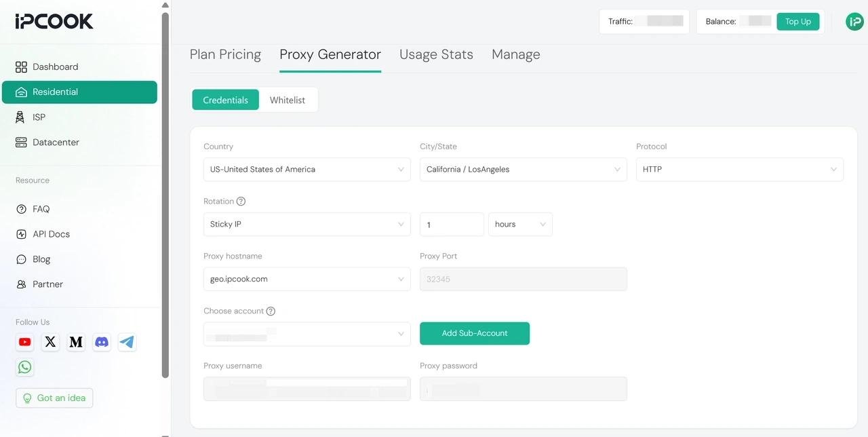Screen dimensions: 868x437
Task: Open the YouTube social link
Action: click(25, 342)
